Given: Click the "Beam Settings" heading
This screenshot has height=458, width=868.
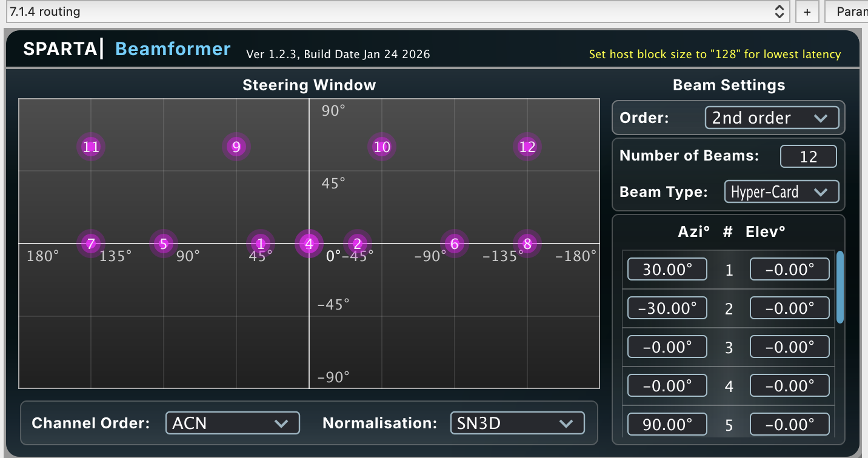Looking at the screenshot, I should 729,85.
